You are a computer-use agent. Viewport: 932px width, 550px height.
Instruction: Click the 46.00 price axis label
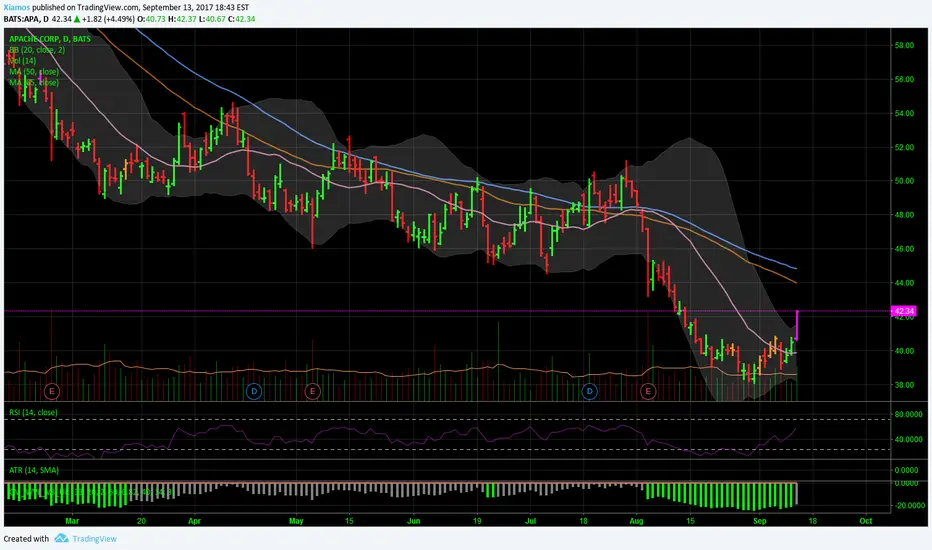[904, 249]
